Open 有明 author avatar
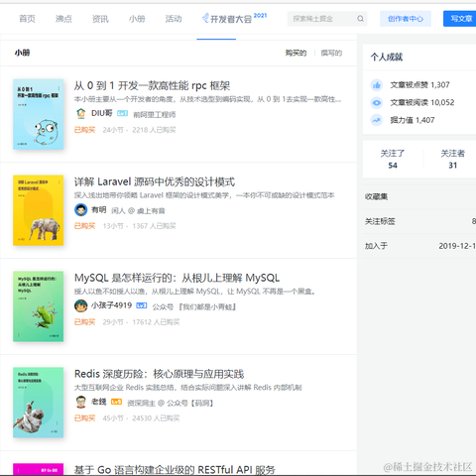This screenshot has width=476, height=476. pos(80,209)
